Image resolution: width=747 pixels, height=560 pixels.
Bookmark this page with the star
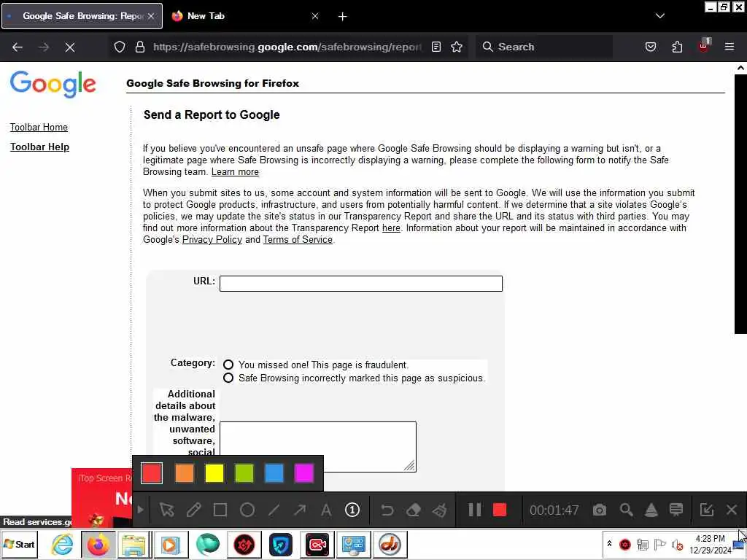[x=457, y=47]
